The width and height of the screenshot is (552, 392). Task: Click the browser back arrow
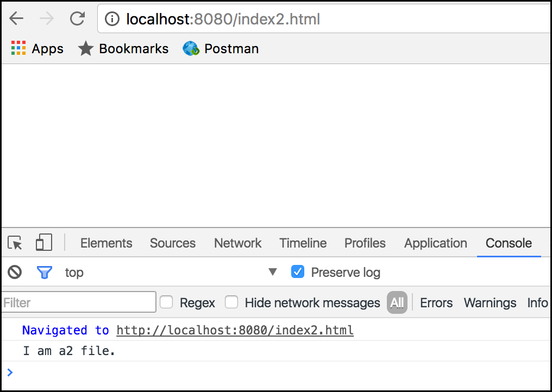click(16, 19)
